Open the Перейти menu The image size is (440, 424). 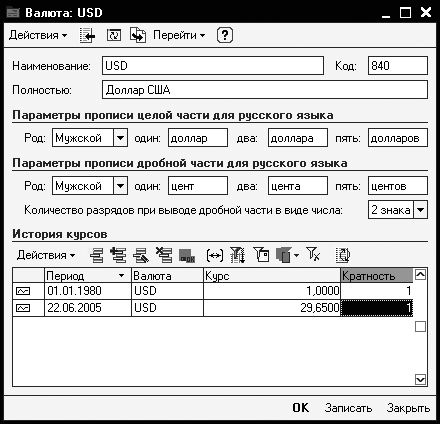point(179,35)
